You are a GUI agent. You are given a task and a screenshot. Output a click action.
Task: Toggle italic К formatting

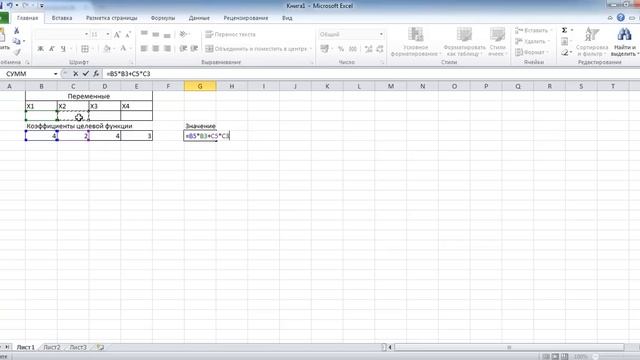(x=52, y=49)
